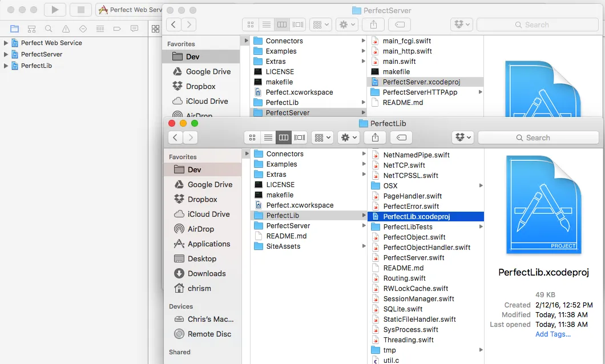The height and width of the screenshot is (364, 605).
Task: Go back in the PerfectLib Finder window
Action: (175, 137)
